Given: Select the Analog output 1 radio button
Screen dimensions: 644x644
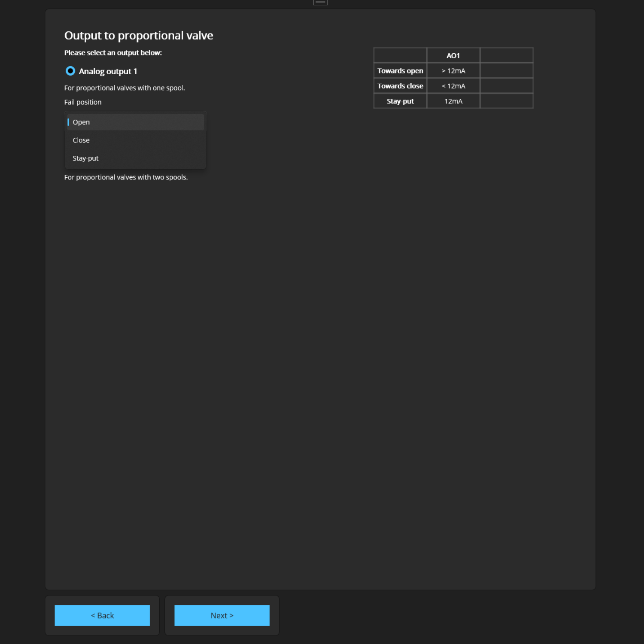Looking at the screenshot, I should click(70, 71).
